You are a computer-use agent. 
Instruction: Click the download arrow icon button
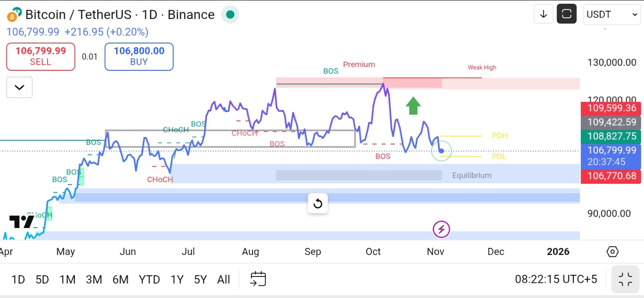(543, 14)
